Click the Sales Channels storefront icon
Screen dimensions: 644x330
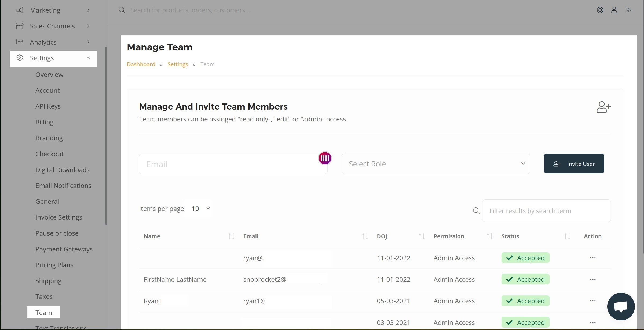point(20,26)
